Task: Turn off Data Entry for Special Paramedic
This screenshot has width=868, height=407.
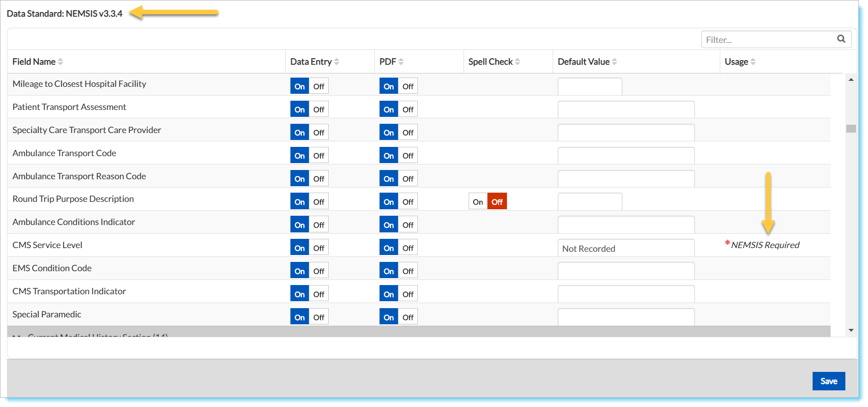Action: click(319, 317)
